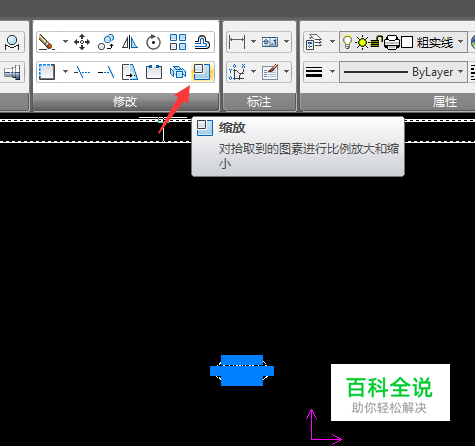Expand the layer settings dropdown arrow
This screenshot has width=475, height=446.
pos(332,42)
